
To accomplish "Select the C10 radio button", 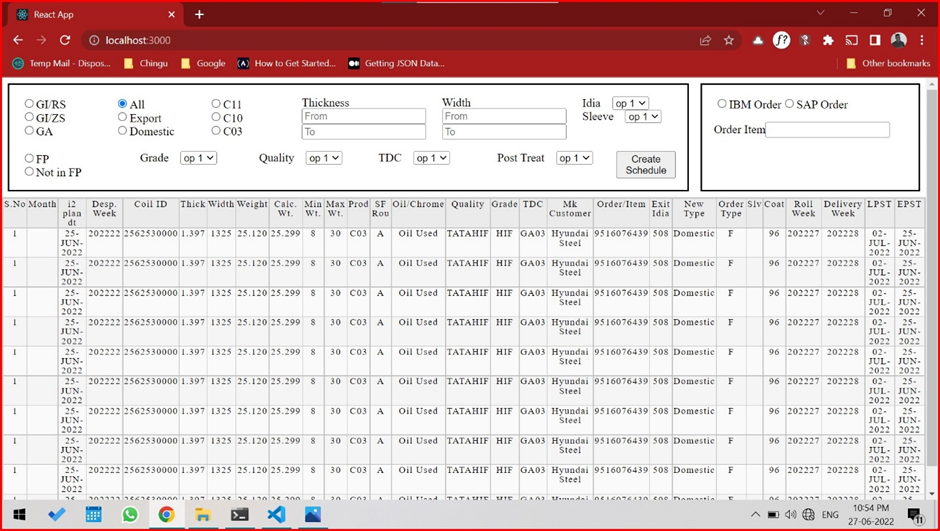I will pyautogui.click(x=216, y=117).
